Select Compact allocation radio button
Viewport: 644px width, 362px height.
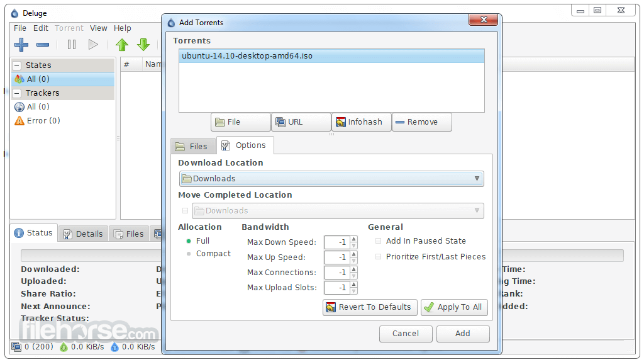click(189, 254)
